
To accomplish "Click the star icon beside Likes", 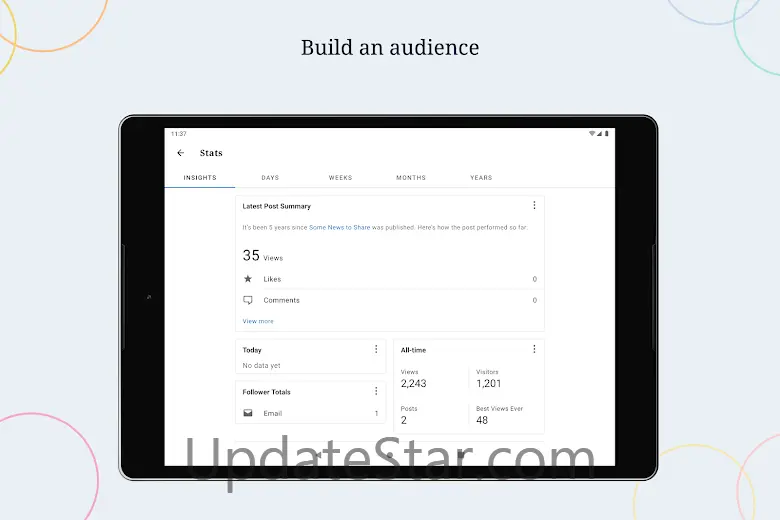I will (248, 279).
